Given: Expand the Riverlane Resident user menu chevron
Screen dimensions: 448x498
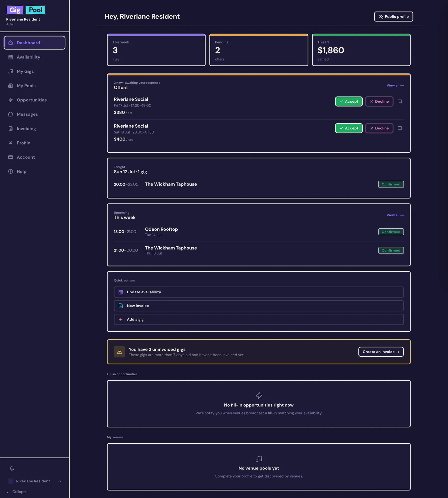Looking at the screenshot, I should pos(60,481).
